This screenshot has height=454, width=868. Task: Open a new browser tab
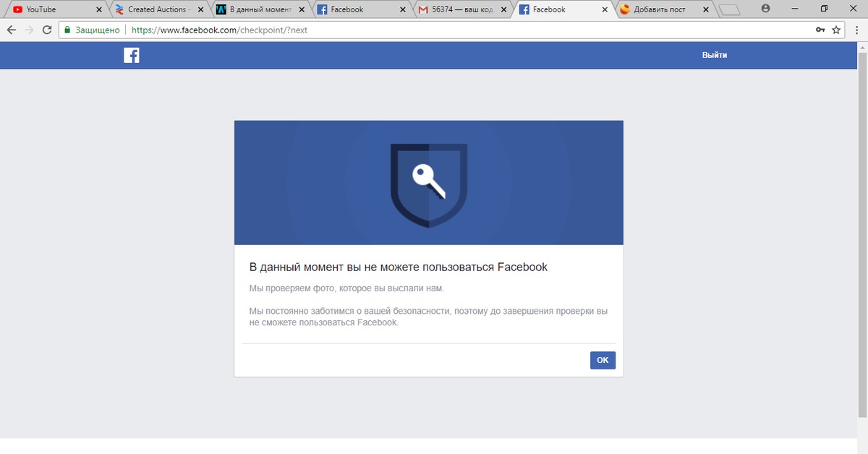point(731,10)
